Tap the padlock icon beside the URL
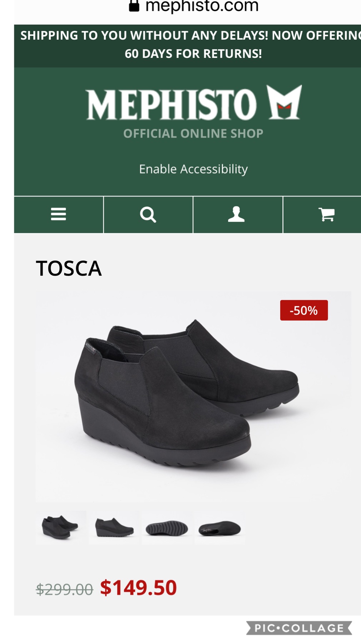The height and width of the screenshot is (644, 361). pos(134,6)
